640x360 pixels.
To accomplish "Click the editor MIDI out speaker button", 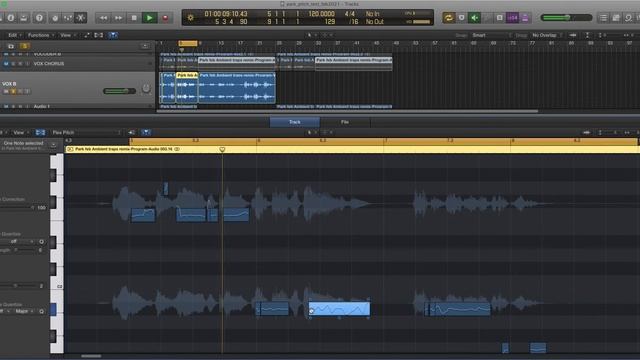I will click(x=131, y=133).
